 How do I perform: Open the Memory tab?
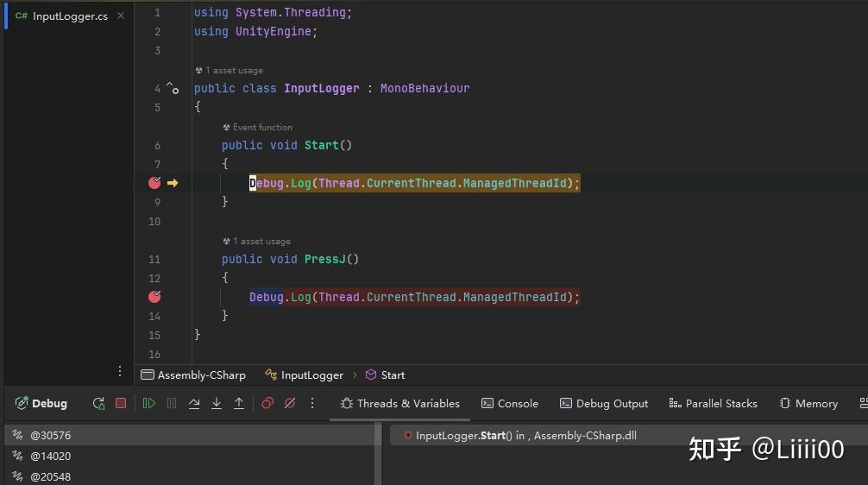(808, 404)
